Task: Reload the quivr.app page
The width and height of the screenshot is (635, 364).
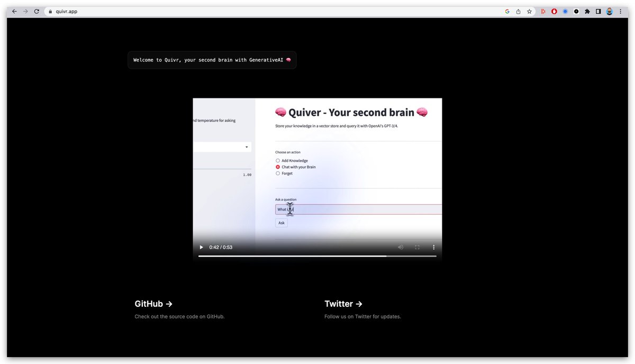Action: pyautogui.click(x=37, y=11)
